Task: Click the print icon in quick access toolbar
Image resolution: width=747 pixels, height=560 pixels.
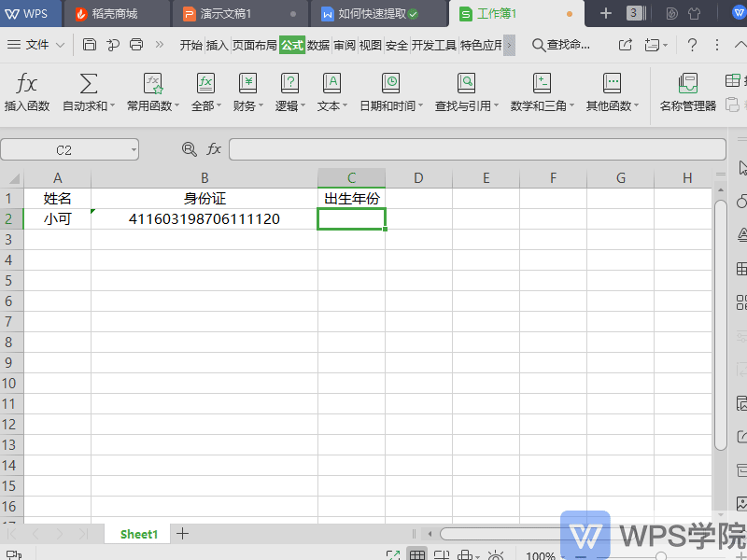Action: (x=136, y=45)
